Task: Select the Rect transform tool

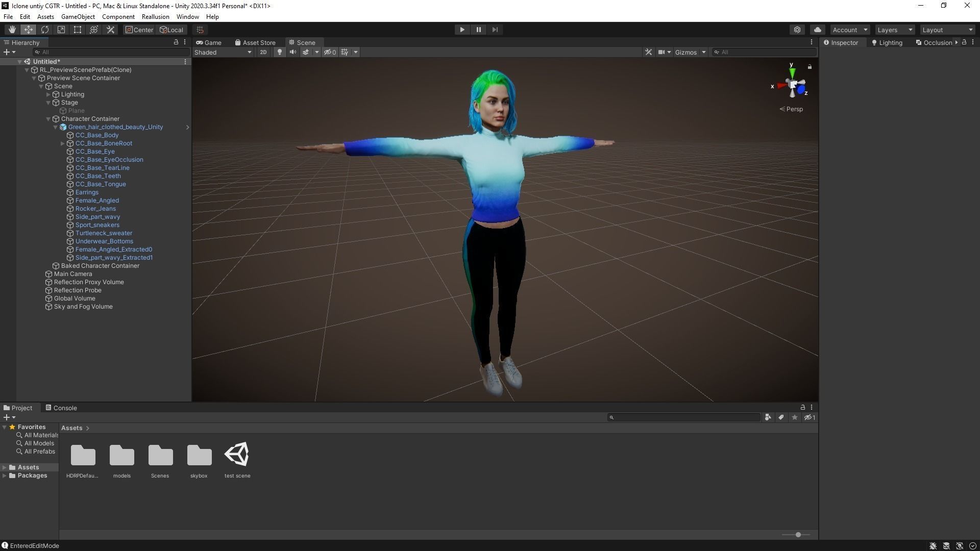Action: pos(78,30)
